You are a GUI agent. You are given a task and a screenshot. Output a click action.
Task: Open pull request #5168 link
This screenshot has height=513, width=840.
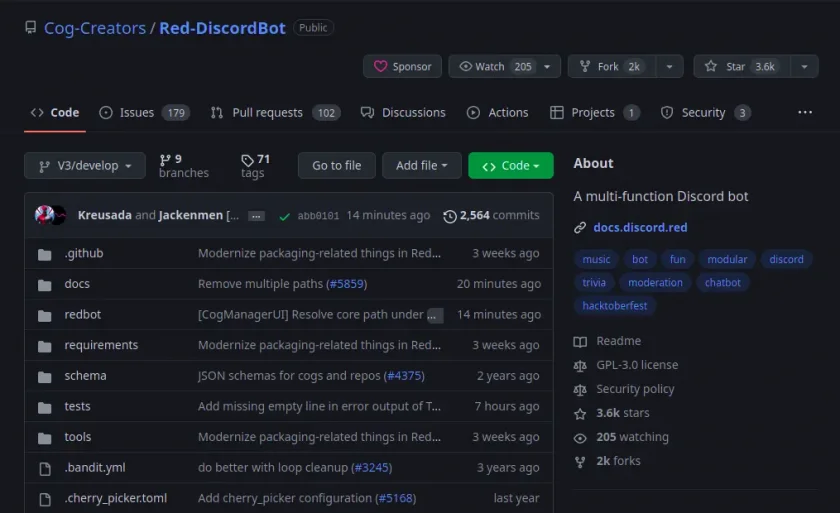click(x=396, y=498)
